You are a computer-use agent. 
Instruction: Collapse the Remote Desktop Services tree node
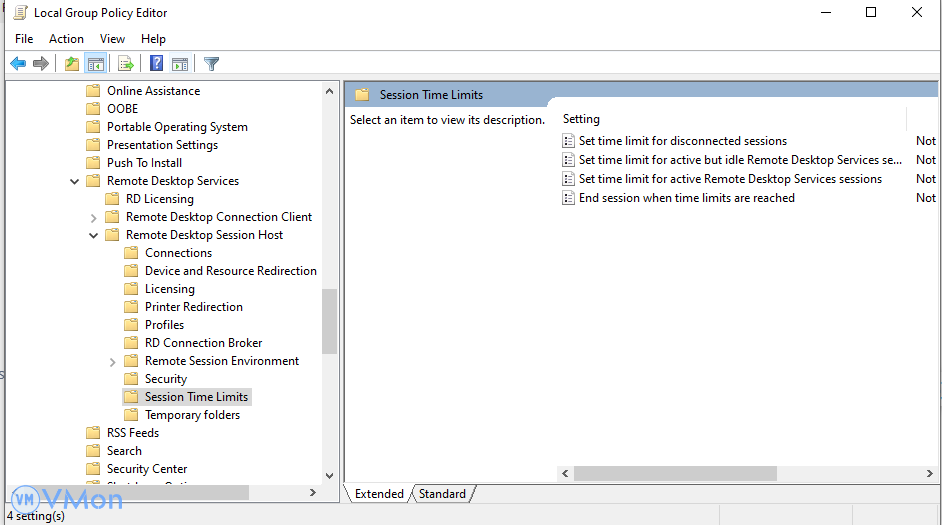coord(75,181)
